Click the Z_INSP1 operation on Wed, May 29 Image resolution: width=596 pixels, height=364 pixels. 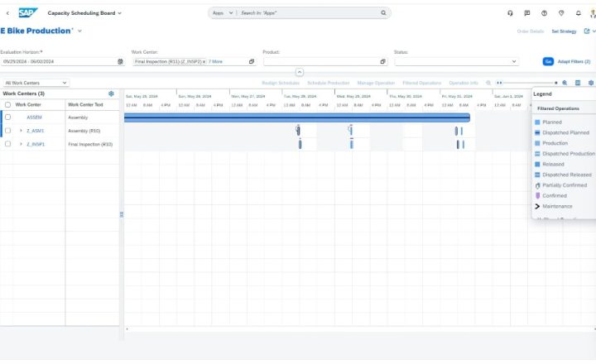click(352, 144)
